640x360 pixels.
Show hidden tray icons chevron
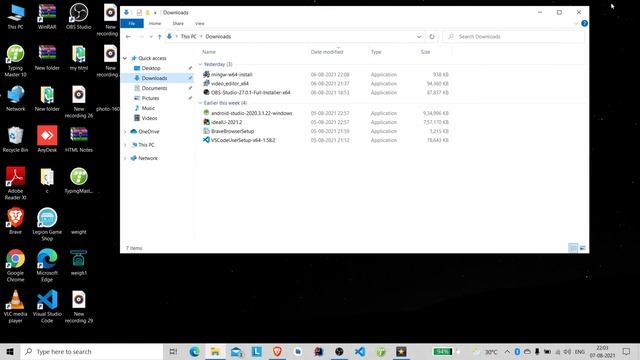click(x=507, y=351)
